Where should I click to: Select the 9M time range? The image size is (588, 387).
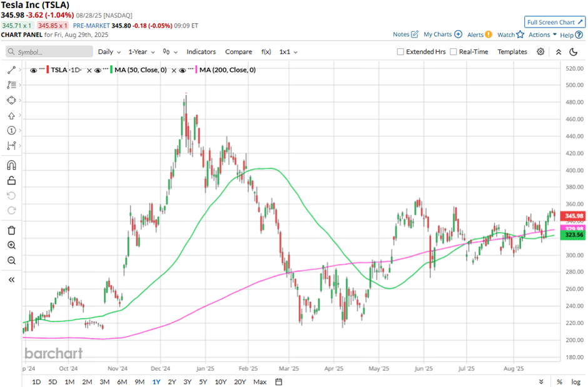coord(139,382)
